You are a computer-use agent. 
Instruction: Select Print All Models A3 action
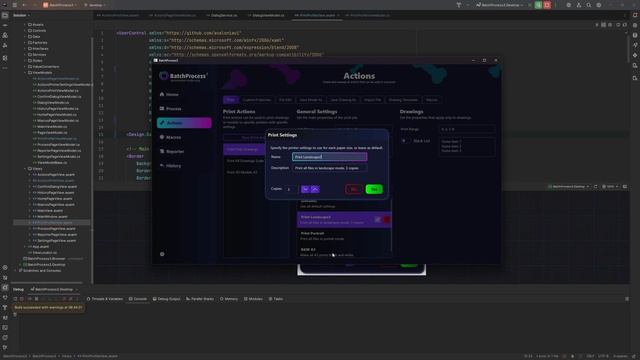(x=242, y=172)
